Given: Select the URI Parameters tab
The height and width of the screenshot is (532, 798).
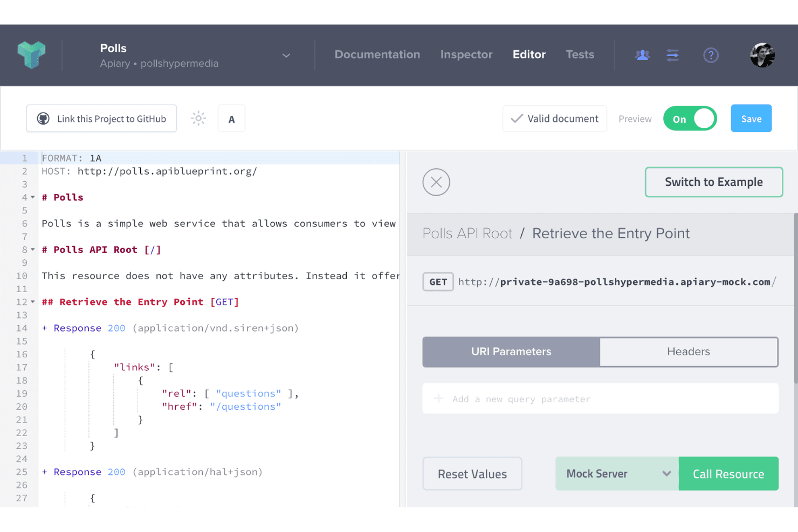Looking at the screenshot, I should (511, 352).
